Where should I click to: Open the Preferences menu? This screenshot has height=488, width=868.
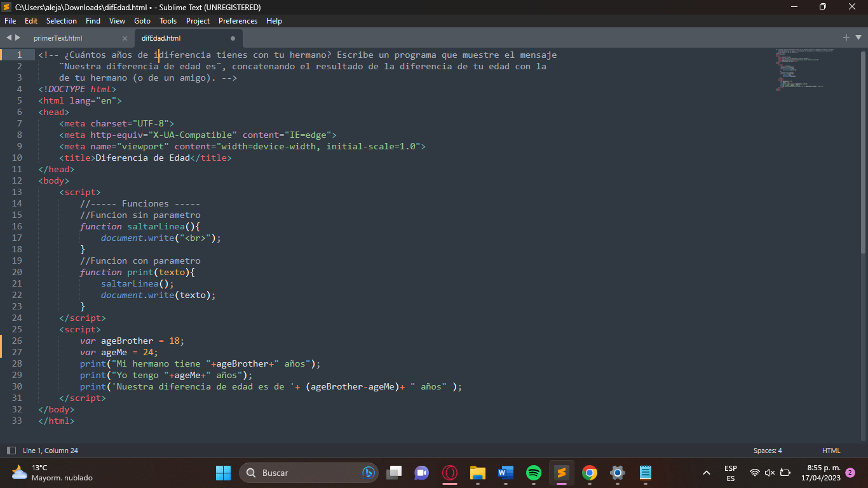pyautogui.click(x=238, y=21)
